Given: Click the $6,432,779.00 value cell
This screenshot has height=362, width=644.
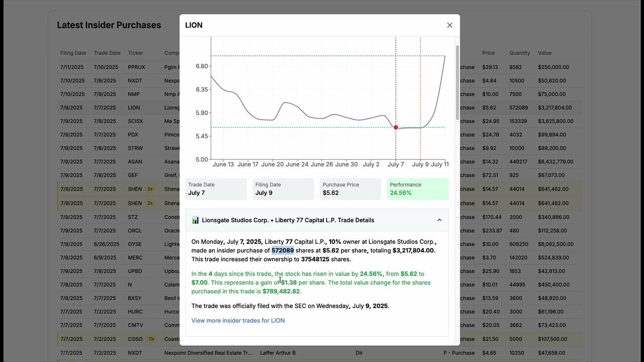Looking at the screenshot, I should pyautogui.click(x=555, y=162).
